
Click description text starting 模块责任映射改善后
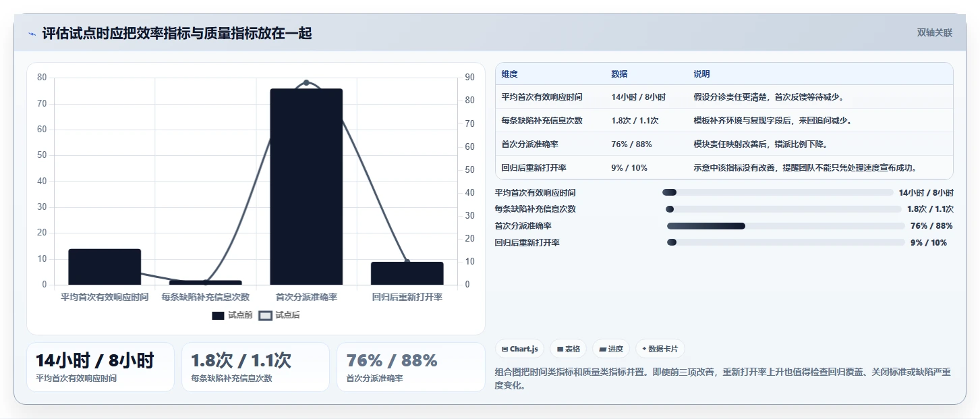tap(760, 144)
